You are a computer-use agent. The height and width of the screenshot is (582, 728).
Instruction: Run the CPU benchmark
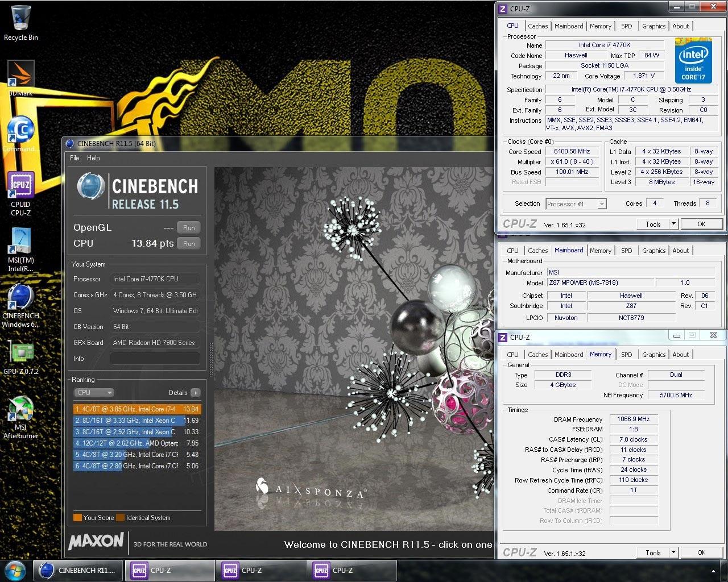click(x=189, y=244)
